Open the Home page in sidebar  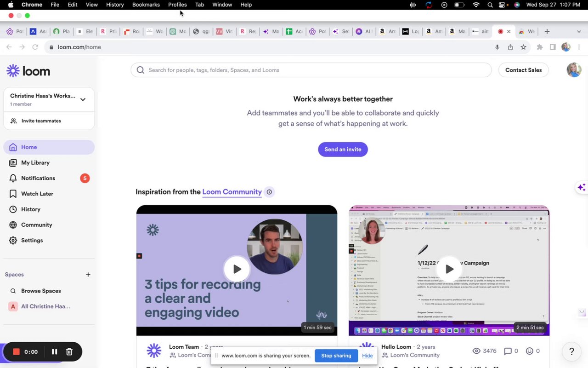[49, 147]
